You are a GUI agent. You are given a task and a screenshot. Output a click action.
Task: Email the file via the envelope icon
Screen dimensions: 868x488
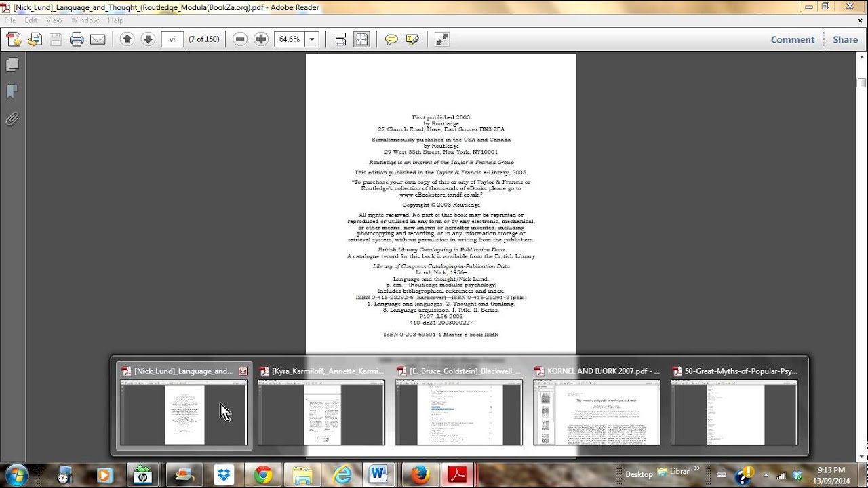[98, 39]
